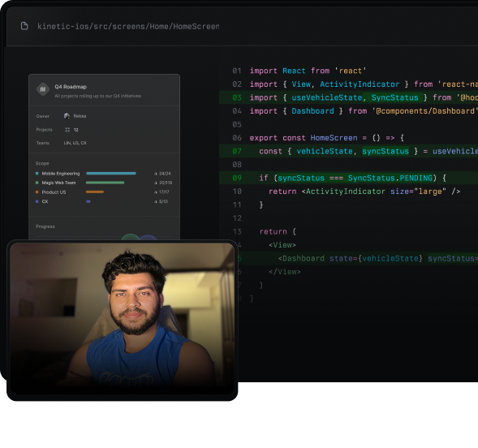Click the blue swatch for Mobile Engineering
This screenshot has width=478, height=448.
click(37, 174)
